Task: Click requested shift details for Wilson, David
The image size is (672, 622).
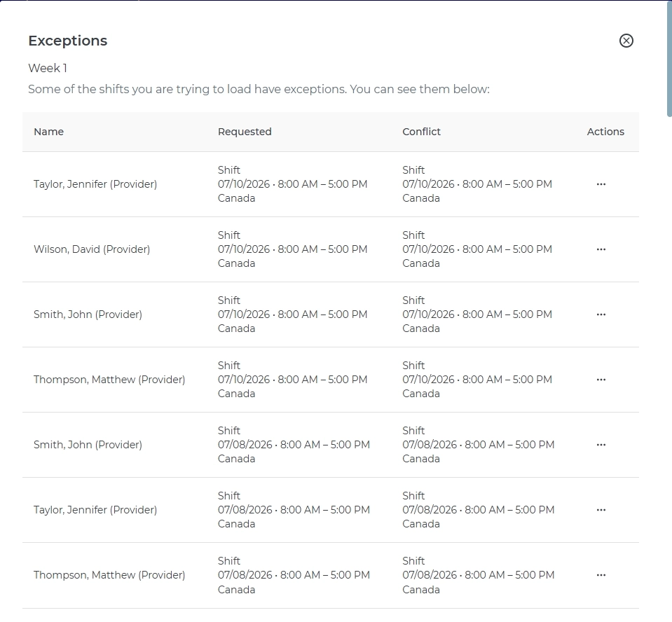Action: (292, 249)
